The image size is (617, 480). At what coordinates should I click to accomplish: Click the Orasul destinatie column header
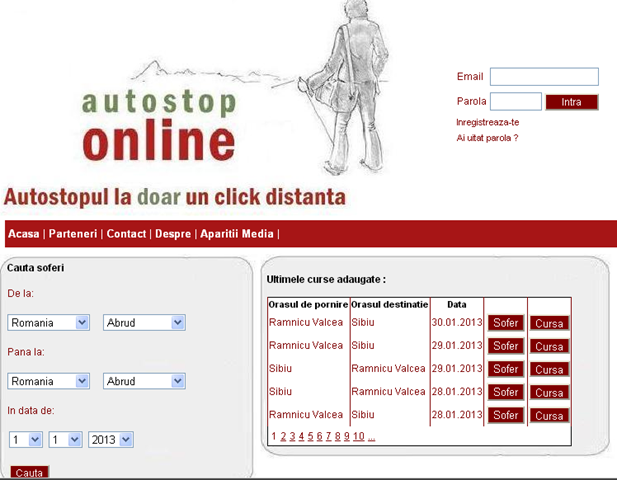tap(390, 305)
